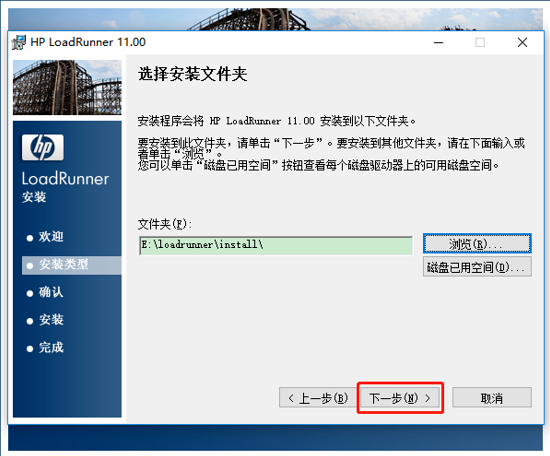Open the 浏览(R)... browse button
This screenshot has height=456, width=550.
pos(477,243)
